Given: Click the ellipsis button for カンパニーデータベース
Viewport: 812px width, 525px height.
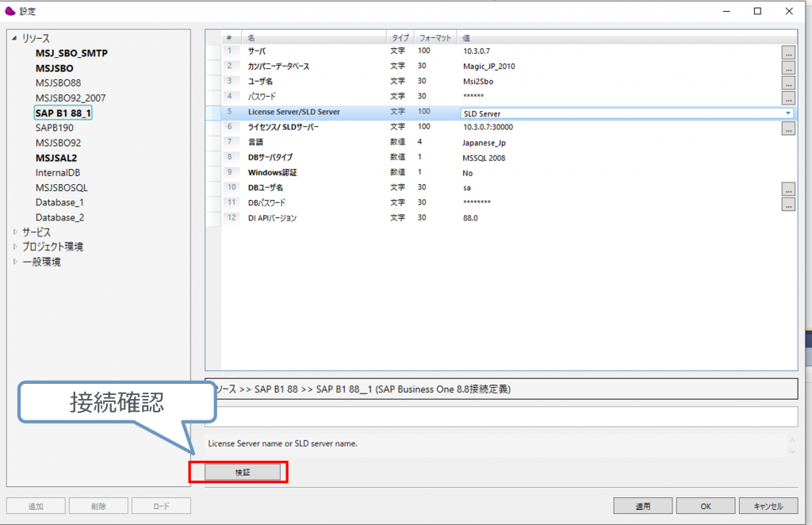Looking at the screenshot, I should coord(787,67).
